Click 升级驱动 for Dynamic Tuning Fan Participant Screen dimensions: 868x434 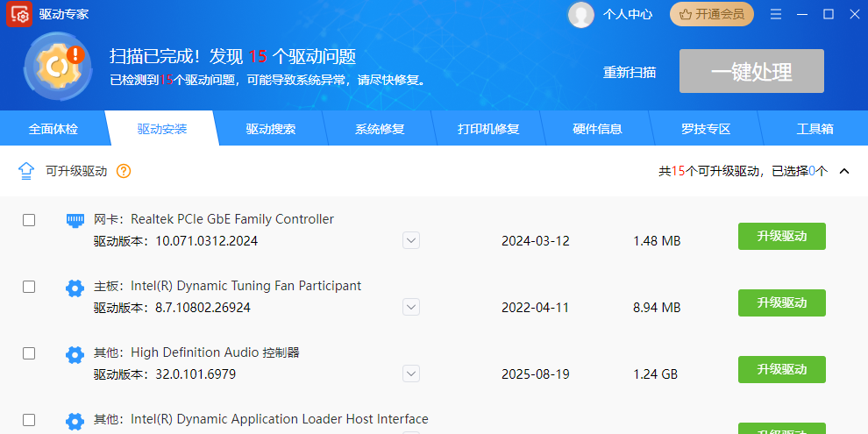782,302
